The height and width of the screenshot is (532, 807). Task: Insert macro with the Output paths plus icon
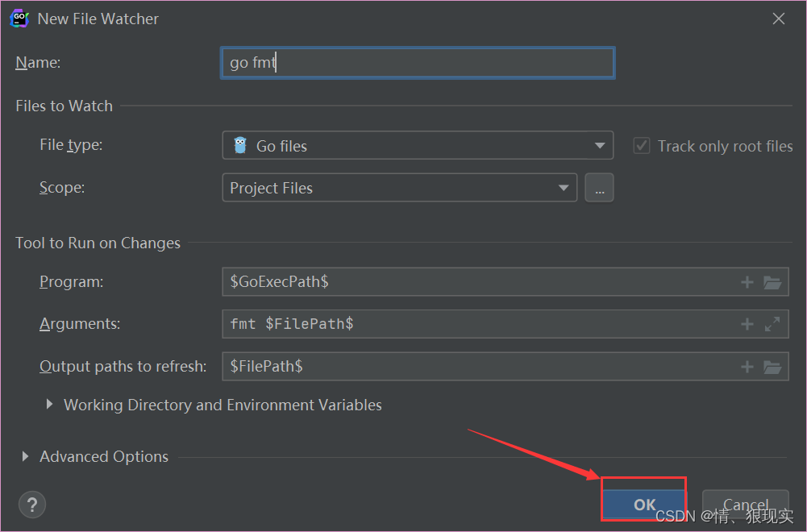click(747, 367)
